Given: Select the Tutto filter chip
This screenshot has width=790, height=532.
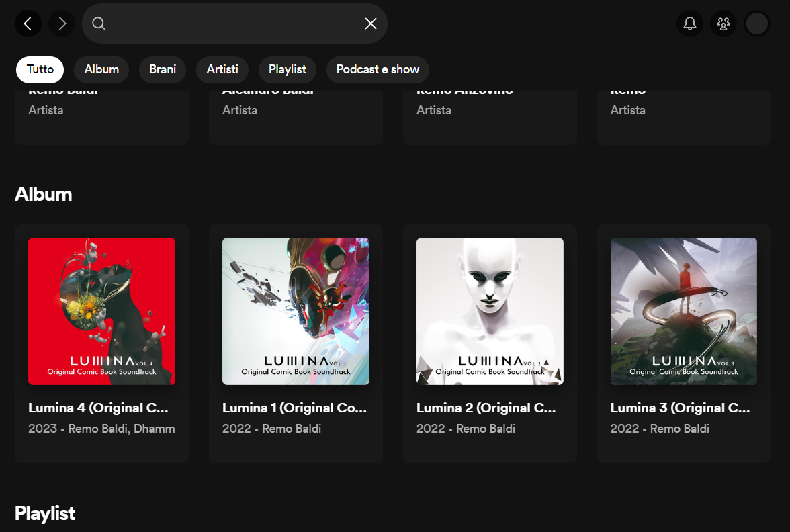Looking at the screenshot, I should pyautogui.click(x=40, y=69).
